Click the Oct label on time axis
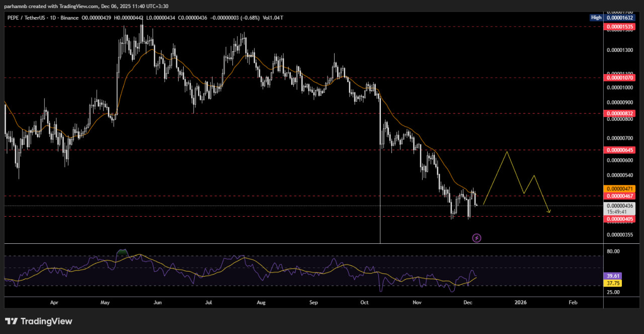The width and height of the screenshot is (644, 334). click(365, 303)
